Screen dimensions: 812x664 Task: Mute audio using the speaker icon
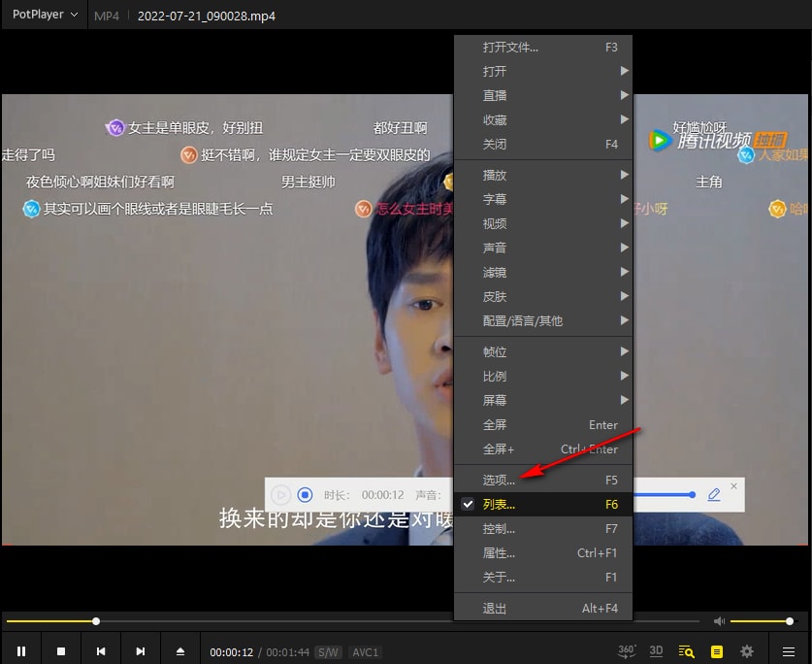[x=719, y=620]
